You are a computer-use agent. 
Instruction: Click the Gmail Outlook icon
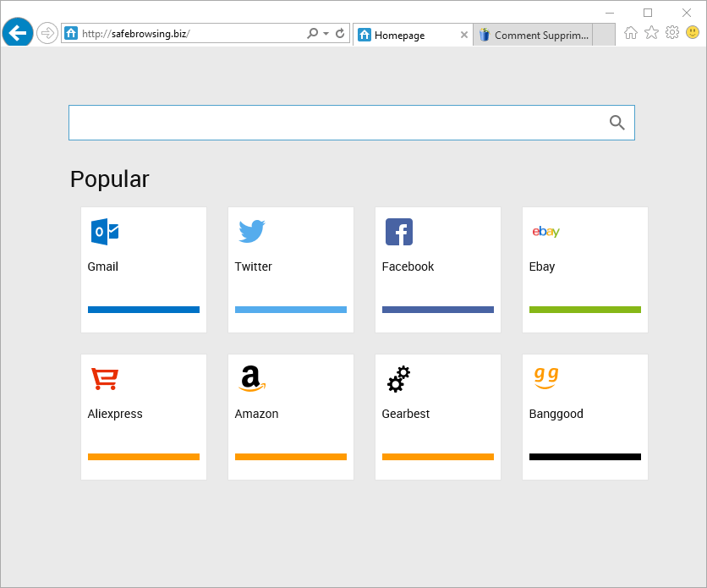[105, 232]
